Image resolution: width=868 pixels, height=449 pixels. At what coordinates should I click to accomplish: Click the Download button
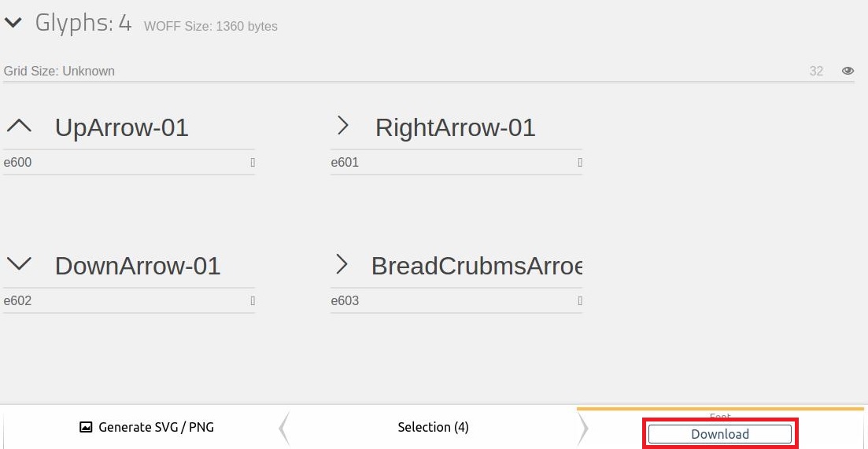point(719,434)
